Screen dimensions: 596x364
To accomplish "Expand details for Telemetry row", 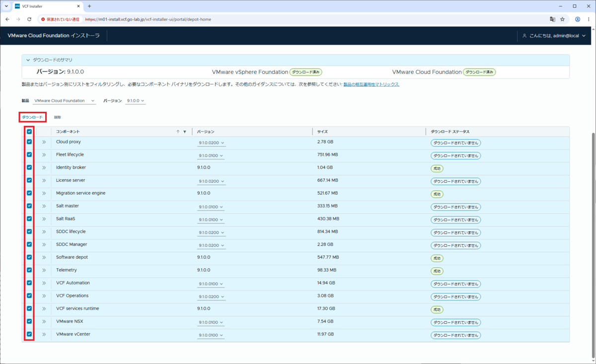I will [x=44, y=270].
